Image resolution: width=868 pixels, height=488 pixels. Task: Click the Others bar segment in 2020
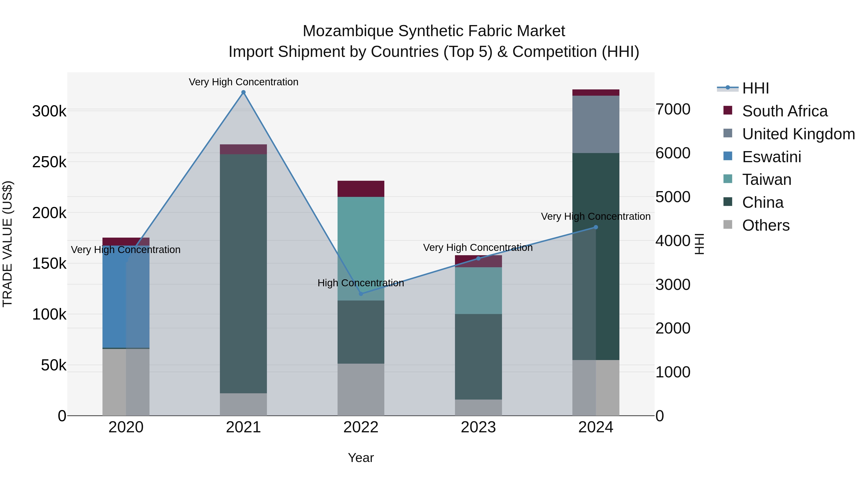[126, 382]
